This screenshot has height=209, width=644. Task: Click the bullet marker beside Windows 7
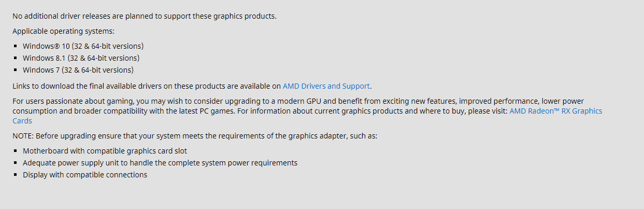coord(16,70)
